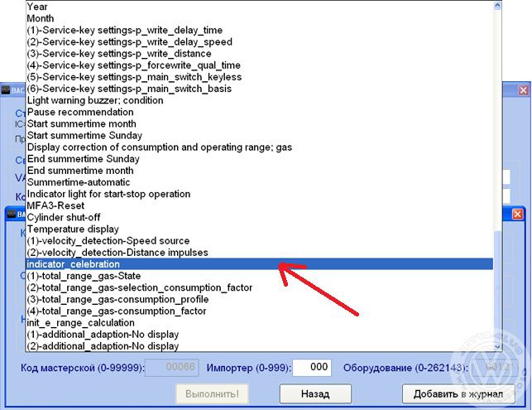
Task: Click the Выполнить! button
Action: tap(212, 393)
